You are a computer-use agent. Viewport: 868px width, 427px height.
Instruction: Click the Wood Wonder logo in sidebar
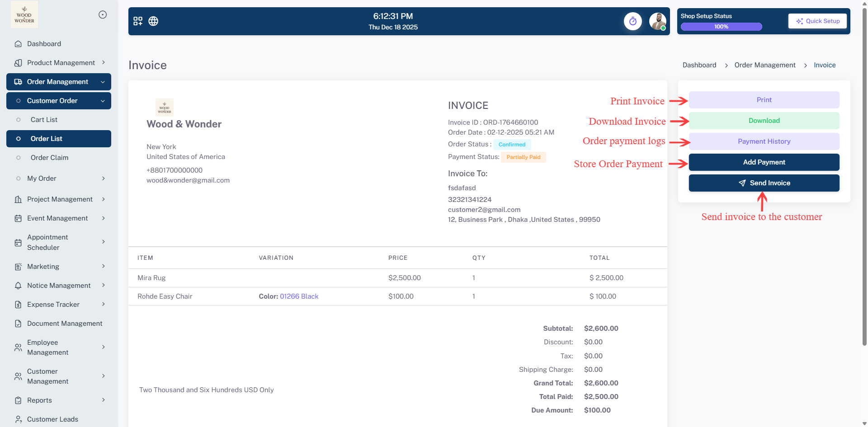[x=24, y=15]
